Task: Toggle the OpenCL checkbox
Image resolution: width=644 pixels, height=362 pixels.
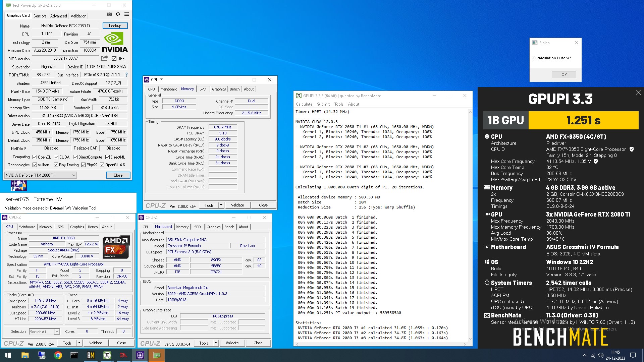Action: click(x=35, y=157)
